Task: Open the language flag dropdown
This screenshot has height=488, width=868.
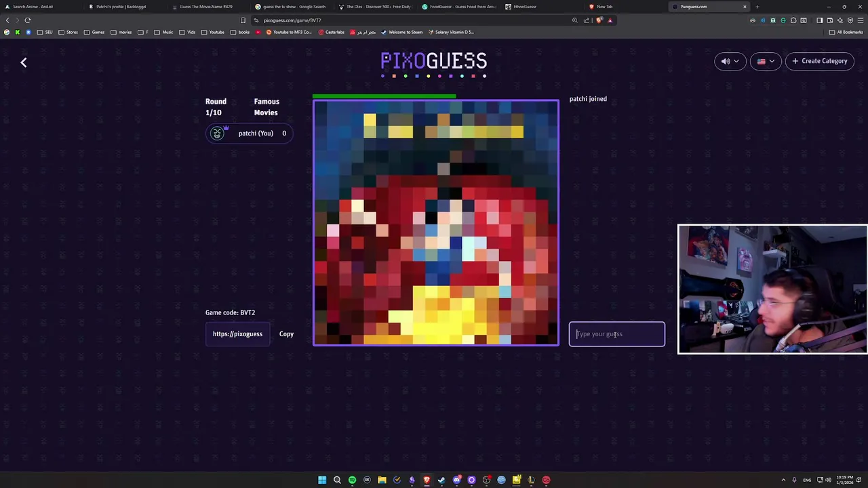Action: click(766, 61)
